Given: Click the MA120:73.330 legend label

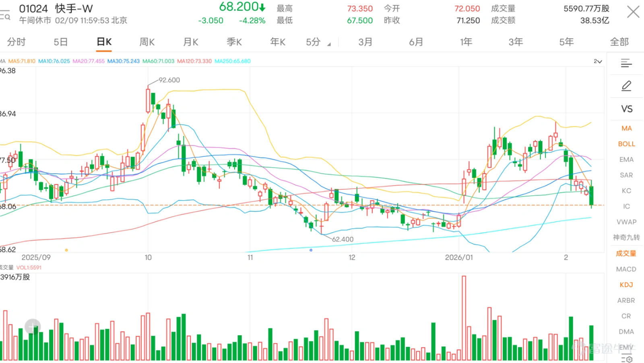Looking at the screenshot, I should [x=194, y=62].
